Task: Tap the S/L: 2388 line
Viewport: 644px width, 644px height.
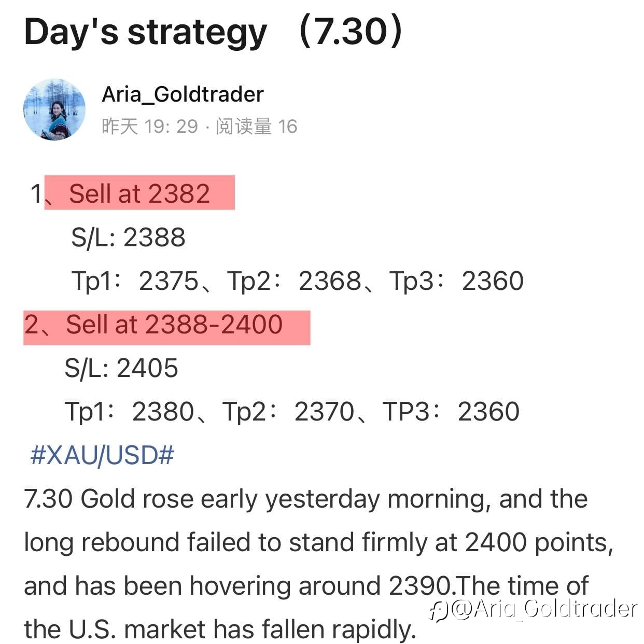Action: point(128,237)
